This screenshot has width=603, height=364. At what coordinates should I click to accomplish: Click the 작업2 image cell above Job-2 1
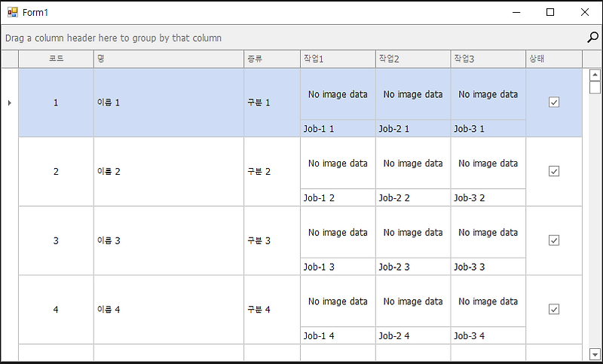(413, 94)
